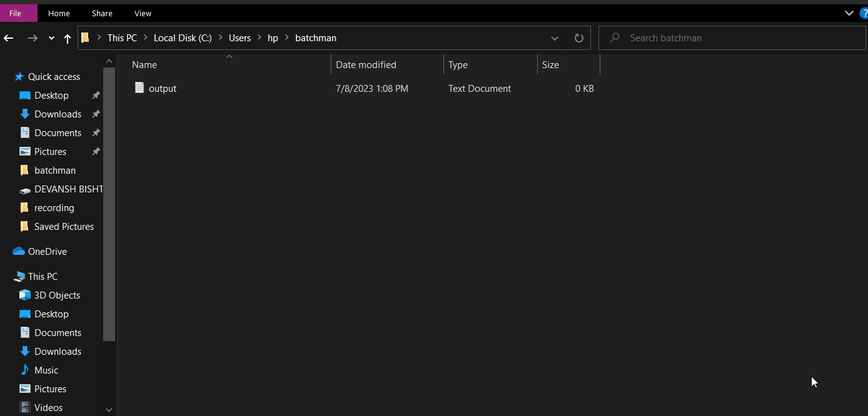The width and height of the screenshot is (868, 416).
Task: Open pinned Pictures under Quick access
Action: pos(50,151)
